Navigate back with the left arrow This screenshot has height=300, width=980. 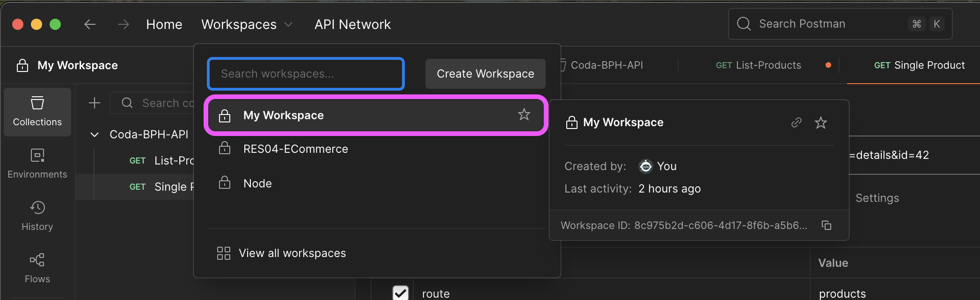click(x=90, y=24)
